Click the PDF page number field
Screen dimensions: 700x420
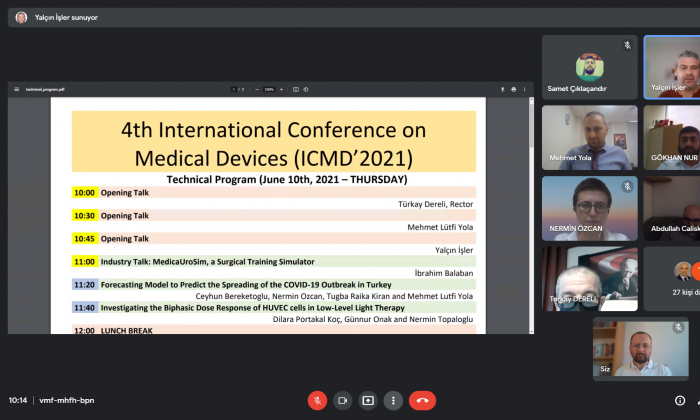tap(234, 89)
